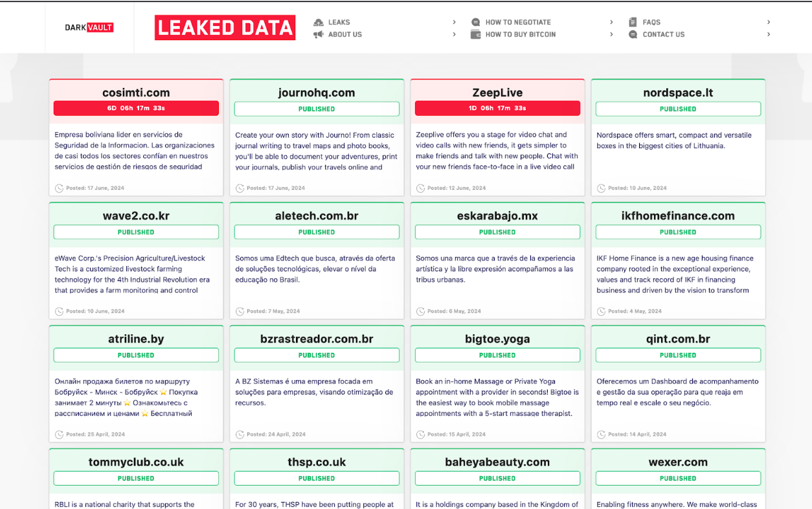Screen dimensions: 812x509
Task: Expand the arrow next to HOW TO BUY BITCOIN
Action: pyautogui.click(x=611, y=34)
